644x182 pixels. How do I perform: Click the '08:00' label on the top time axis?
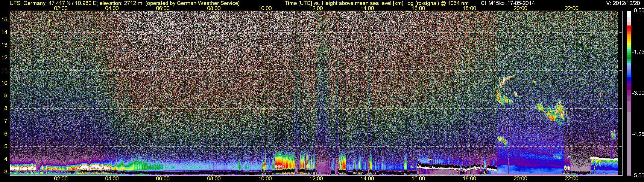tap(214, 8)
